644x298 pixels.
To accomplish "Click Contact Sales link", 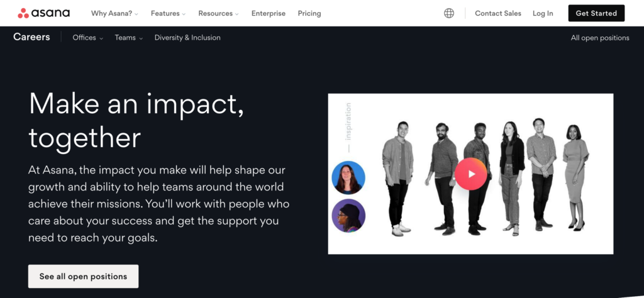I will coord(498,13).
